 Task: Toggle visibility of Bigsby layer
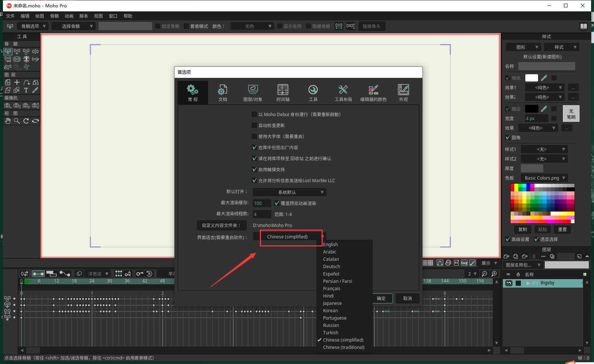[x=509, y=283]
